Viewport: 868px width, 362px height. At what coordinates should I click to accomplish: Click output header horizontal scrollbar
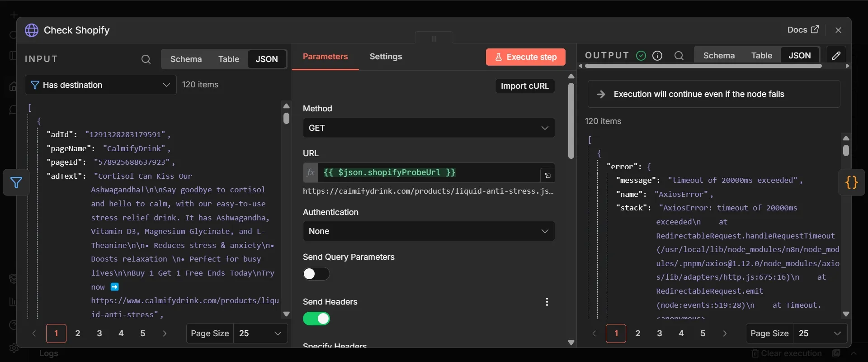[x=703, y=66]
